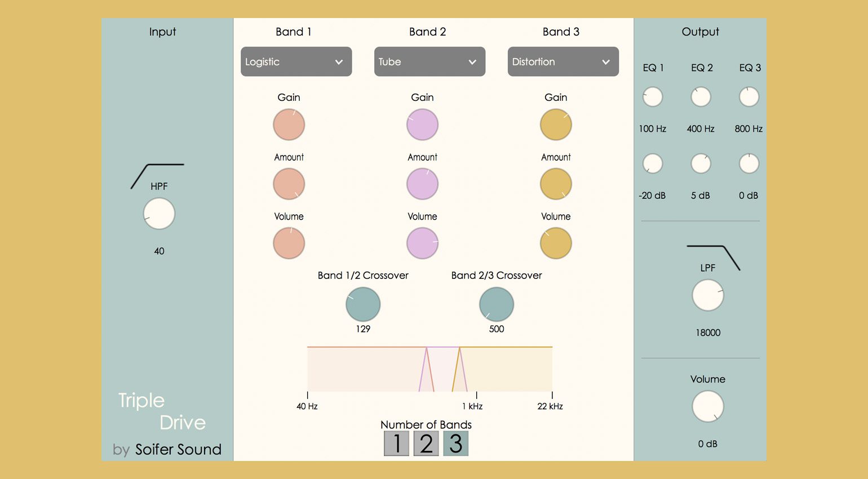Click the EQ 1 frequency knob
868x479 pixels.
click(x=653, y=97)
